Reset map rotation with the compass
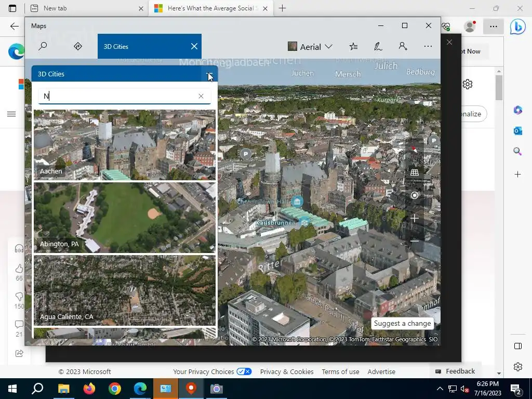The width and height of the screenshot is (532, 399). [414, 150]
